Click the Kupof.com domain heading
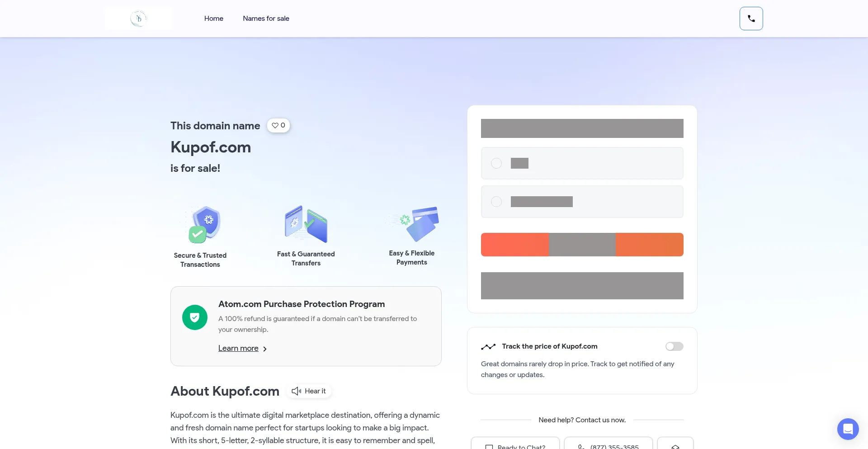 (211, 147)
